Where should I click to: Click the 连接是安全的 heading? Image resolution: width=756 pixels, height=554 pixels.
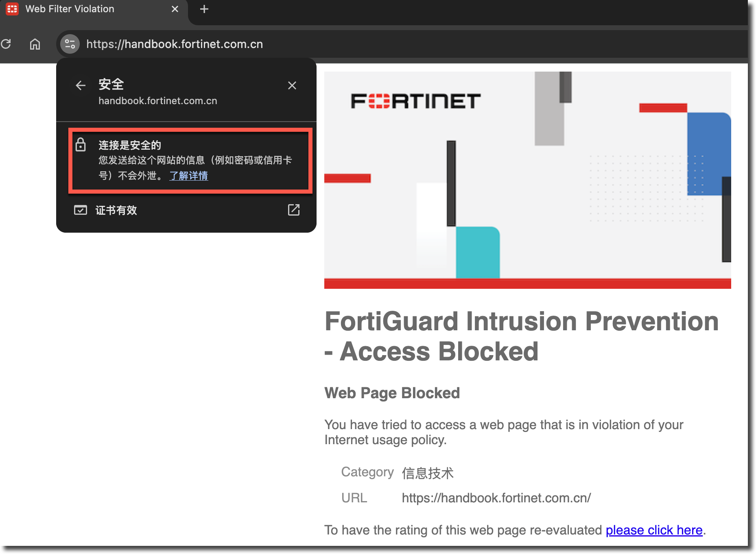(130, 145)
